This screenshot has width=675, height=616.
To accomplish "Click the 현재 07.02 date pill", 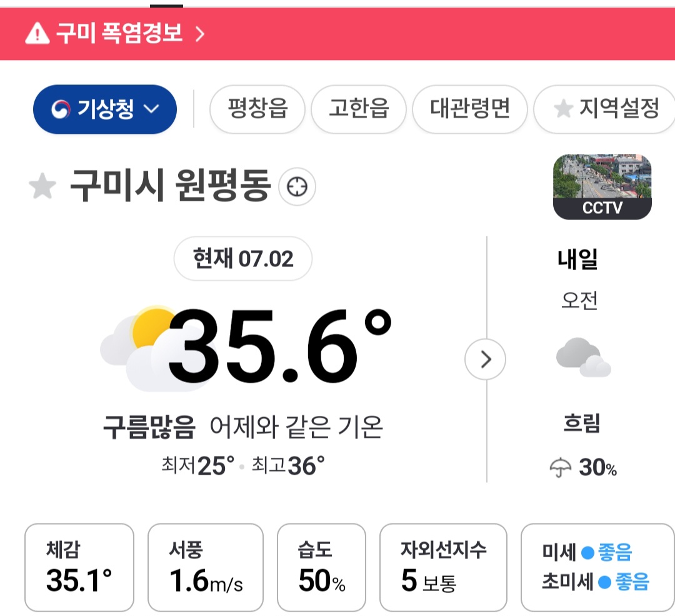I will point(242,258).
